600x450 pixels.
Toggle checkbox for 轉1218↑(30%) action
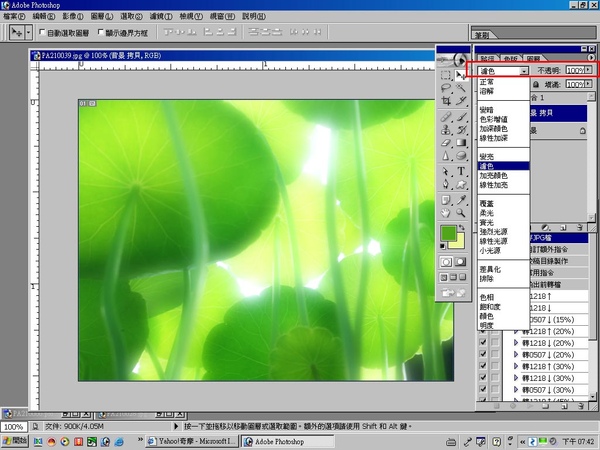point(483,366)
